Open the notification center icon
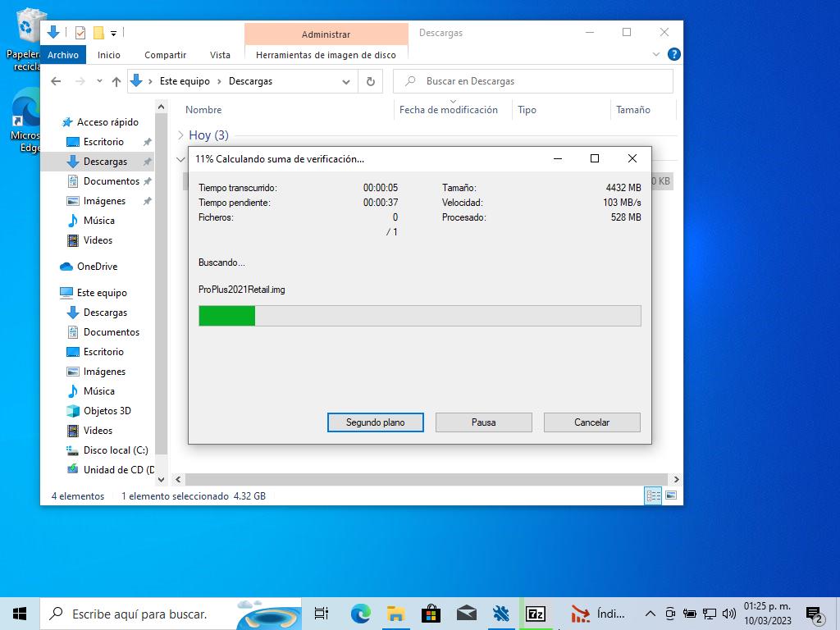The width and height of the screenshot is (840, 630). pos(814,614)
